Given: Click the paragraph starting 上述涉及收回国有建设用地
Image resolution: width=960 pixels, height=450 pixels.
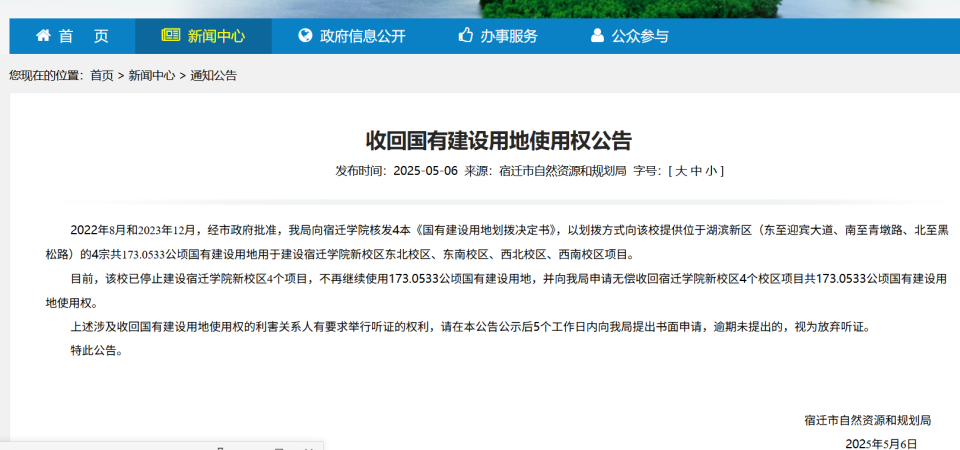Looking at the screenshot, I should tap(470, 327).
